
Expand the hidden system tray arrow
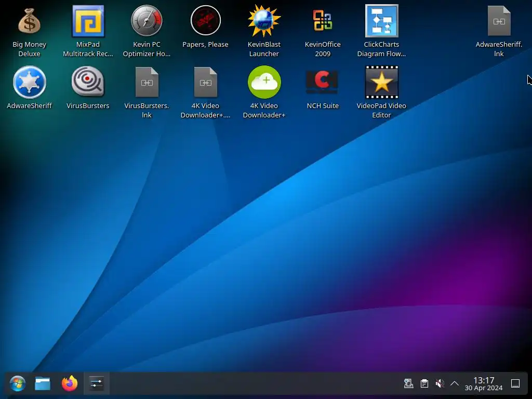tap(454, 384)
